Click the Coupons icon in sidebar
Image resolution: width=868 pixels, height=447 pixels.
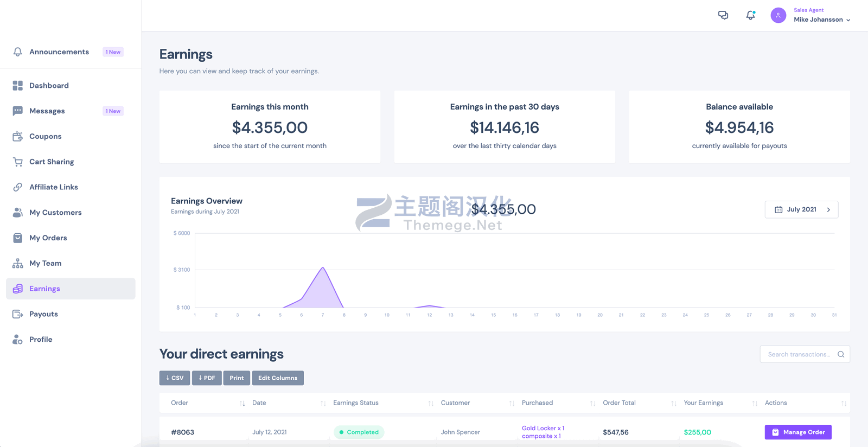coord(18,136)
